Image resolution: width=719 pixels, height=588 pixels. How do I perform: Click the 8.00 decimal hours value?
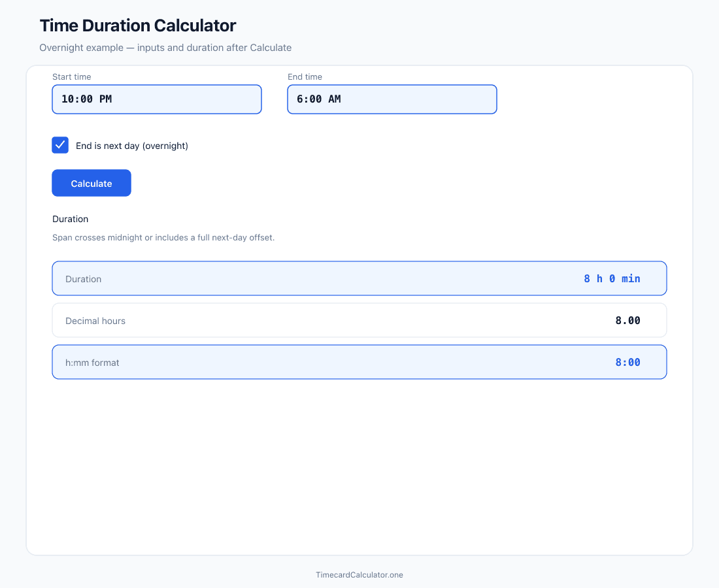click(627, 320)
